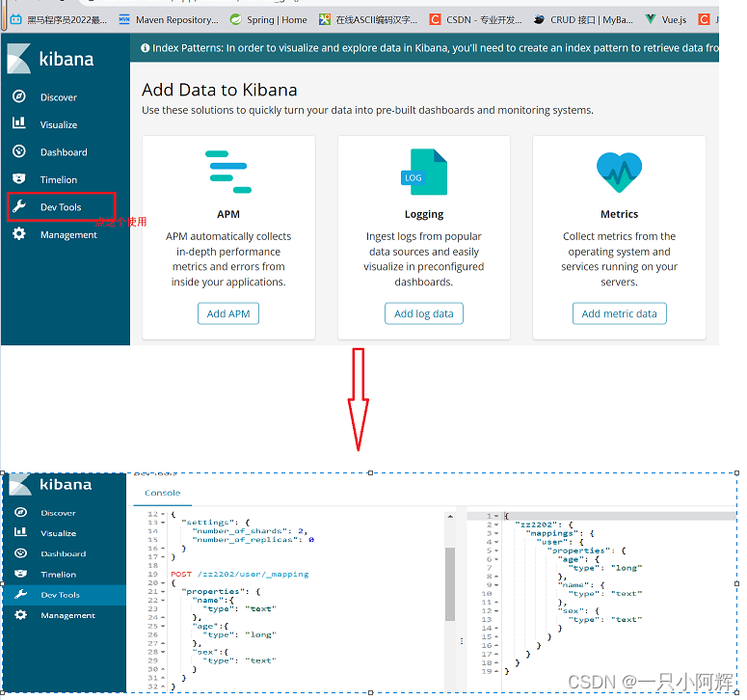The width and height of the screenshot is (747, 700).
Task: Collapse the properties block at response line 5
Action: tap(496, 551)
